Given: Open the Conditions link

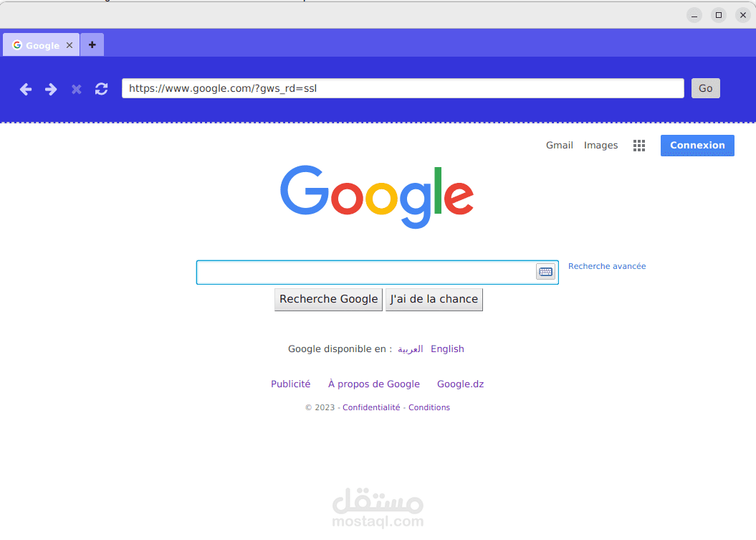Looking at the screenshot, I should (429, 407).
